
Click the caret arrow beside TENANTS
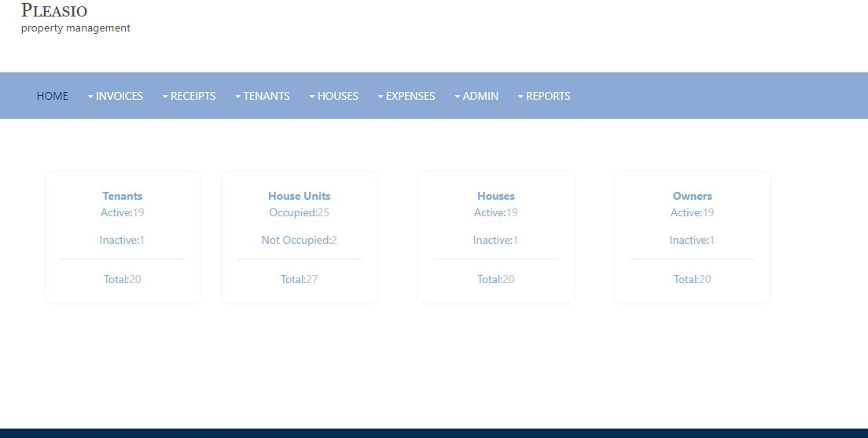[x=237, y=97]
